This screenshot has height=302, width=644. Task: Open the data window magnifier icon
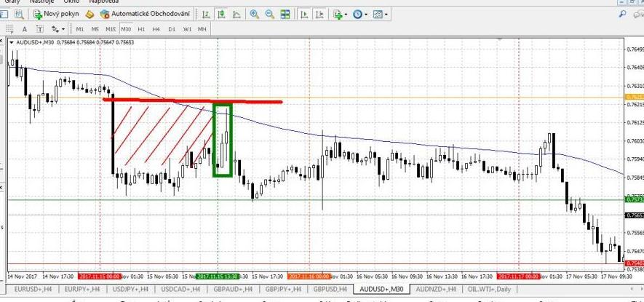point(18,15)
